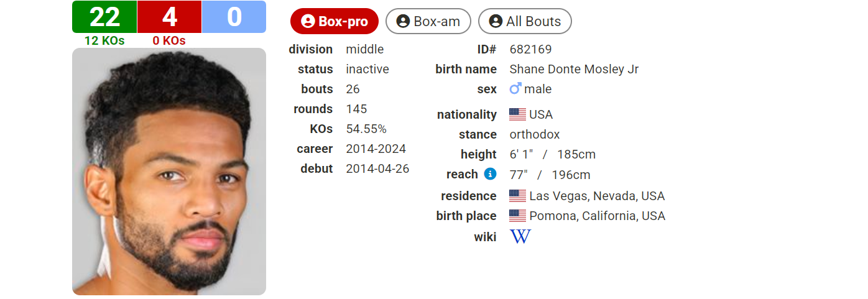This screenshot has width=868, height=299.
Task: Select the Box-pro tab
Action: click(335, 21)
